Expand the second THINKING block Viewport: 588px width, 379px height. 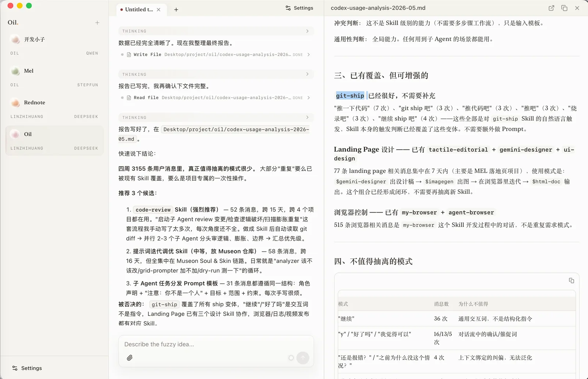click(x=216, y=74)
